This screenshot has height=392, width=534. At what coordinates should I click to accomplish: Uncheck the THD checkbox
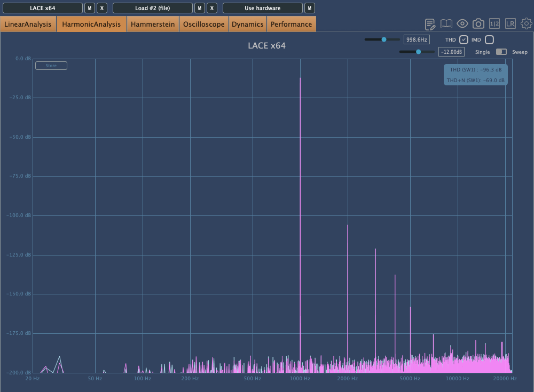[464, 40]
